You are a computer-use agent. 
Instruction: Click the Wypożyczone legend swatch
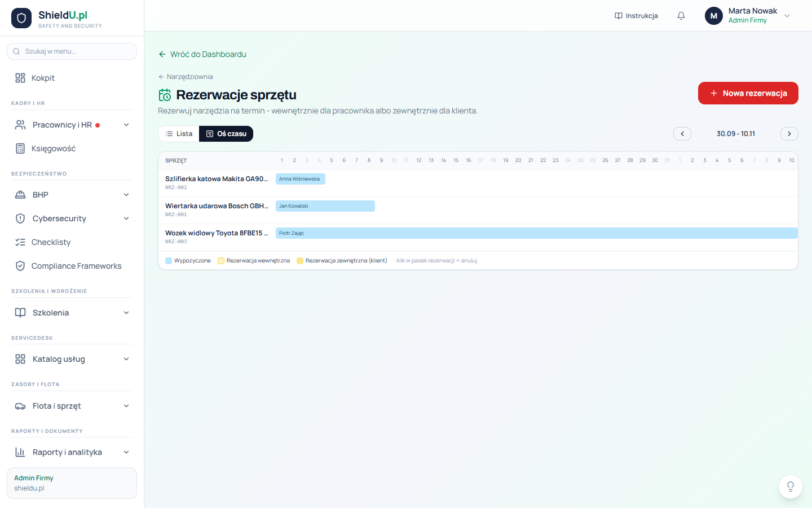(x=169, y=261)
